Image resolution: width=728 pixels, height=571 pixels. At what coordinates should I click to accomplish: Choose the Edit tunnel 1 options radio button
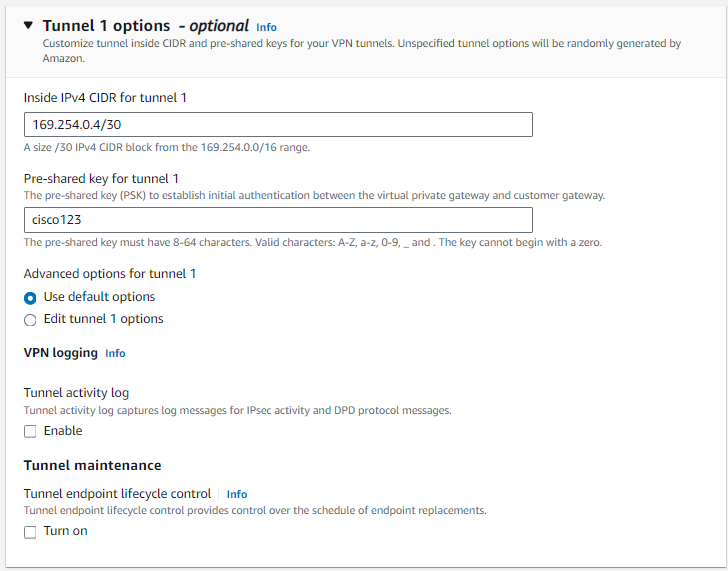pos(30,319)
